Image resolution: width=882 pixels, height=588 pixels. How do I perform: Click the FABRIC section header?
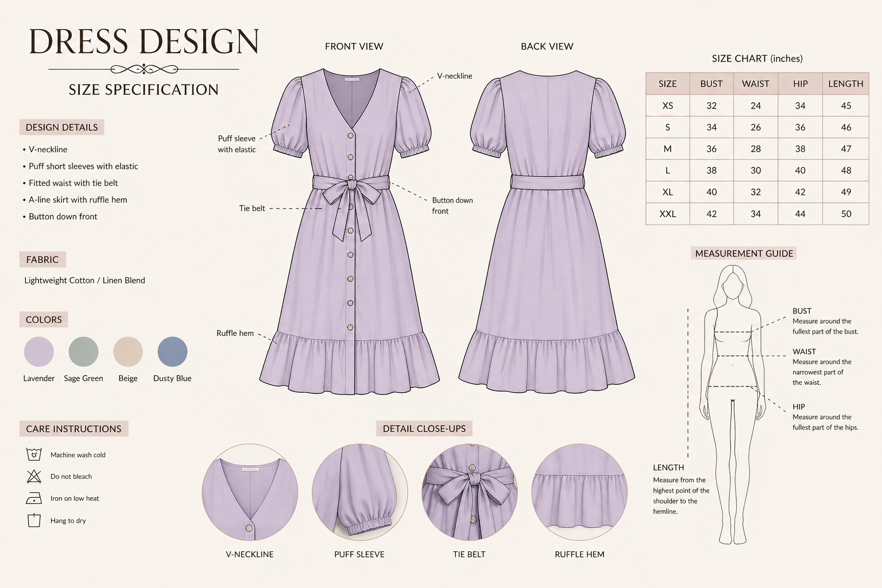42,259
